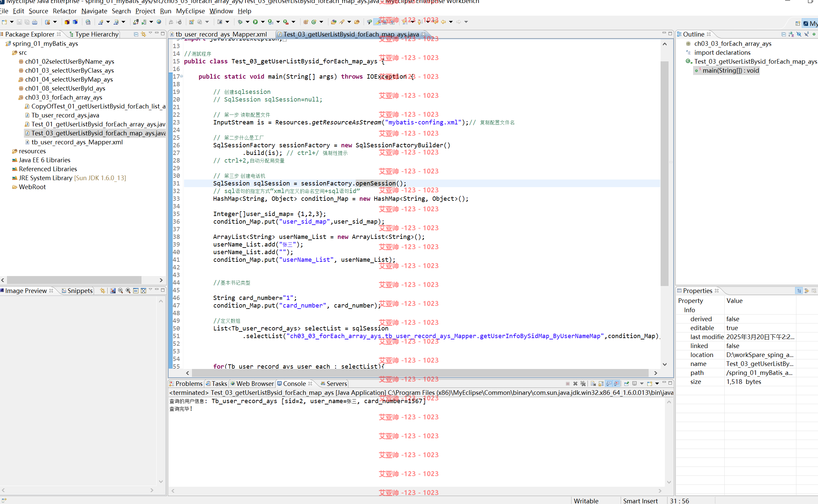Click the actual size 100 icon in Image Preview
818x504 pixels.
136,291
